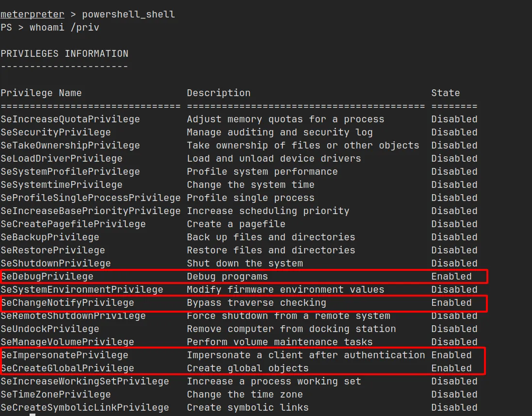Select the SeDebugPrivilege entry name

(47, 277)
